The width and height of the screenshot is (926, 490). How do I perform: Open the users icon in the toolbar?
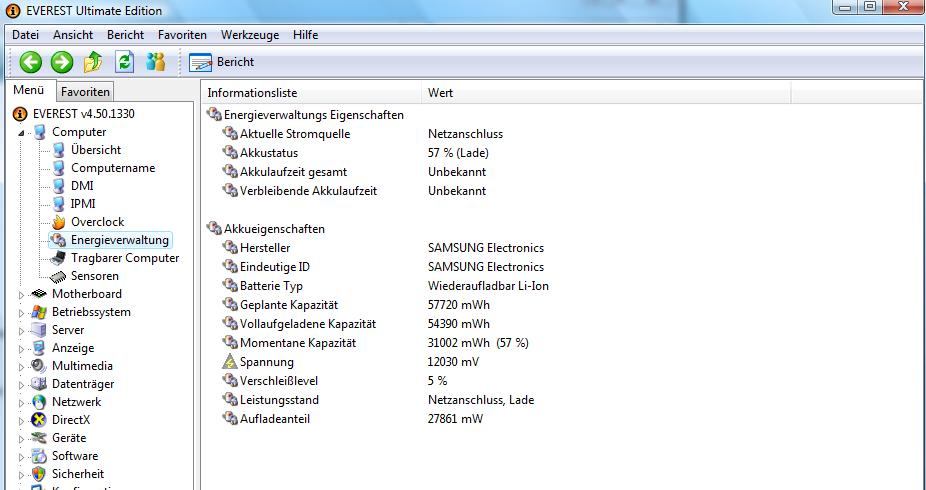pyautogui.click(x=156, y=62)
